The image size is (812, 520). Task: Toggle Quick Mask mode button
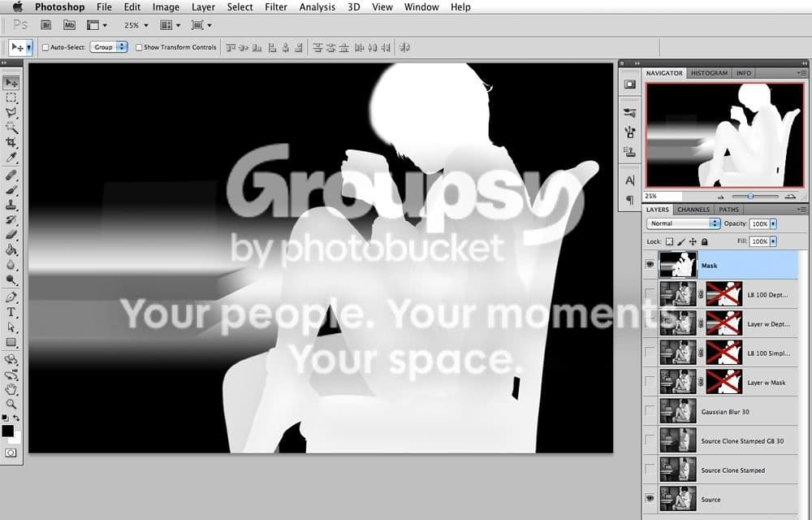point(11,453)
